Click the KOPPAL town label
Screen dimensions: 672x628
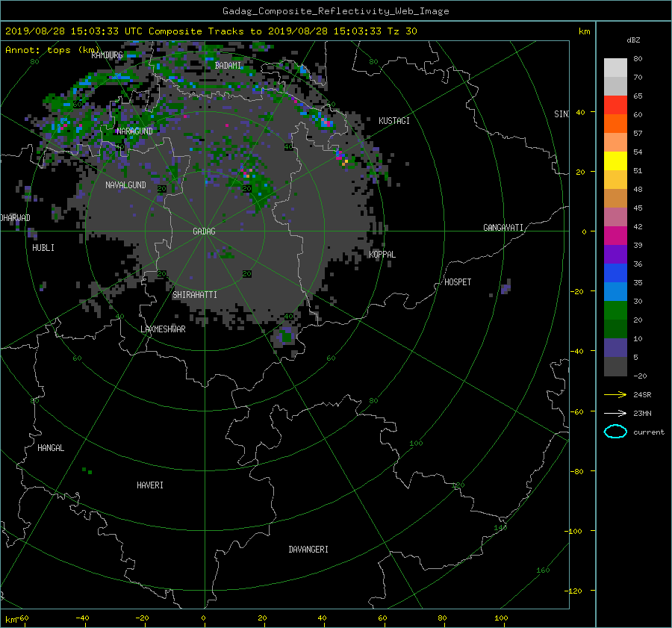pyautogui.click(x=382, y=255)
